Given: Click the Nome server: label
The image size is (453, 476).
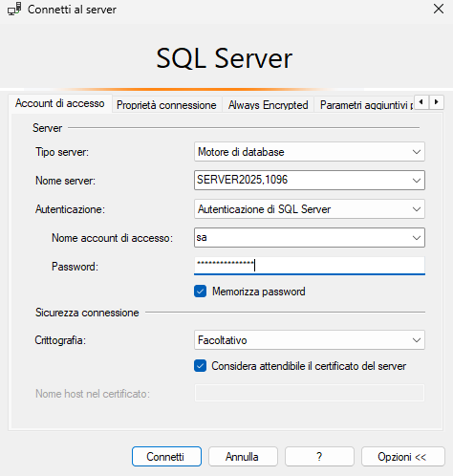Looking at the screenshot, I should [x=65, y=181].
